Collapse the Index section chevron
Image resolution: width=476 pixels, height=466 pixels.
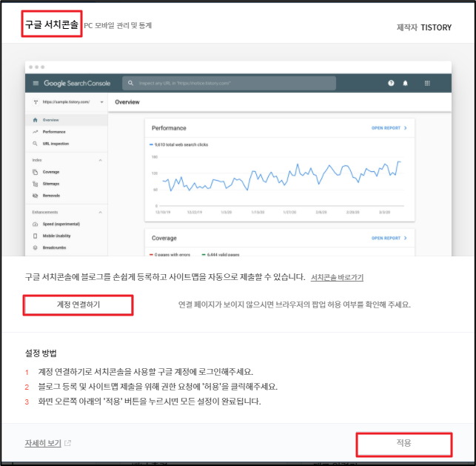click(101, 160)
